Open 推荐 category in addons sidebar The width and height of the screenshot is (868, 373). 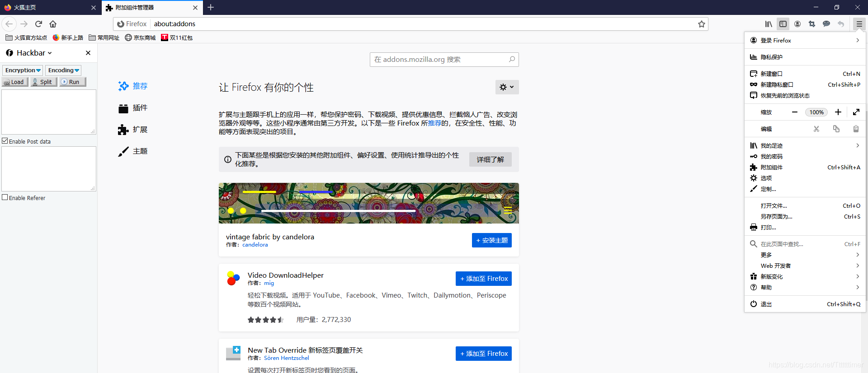[133, 86]
